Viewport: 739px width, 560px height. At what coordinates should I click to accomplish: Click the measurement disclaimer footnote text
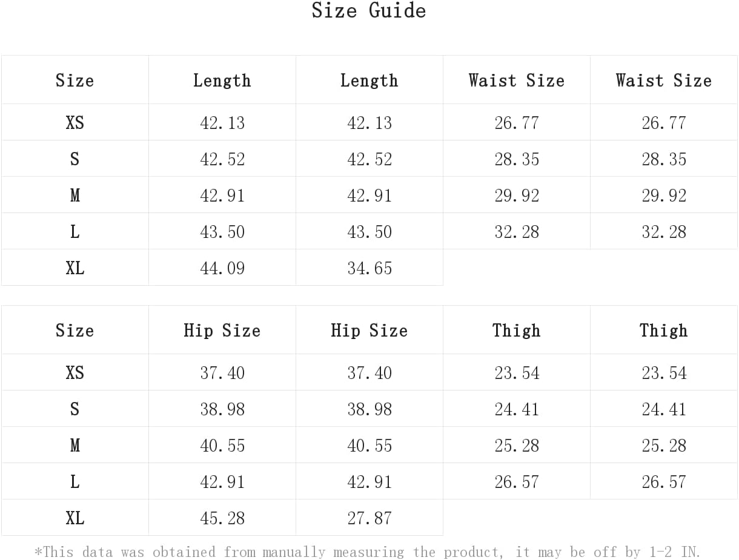point(368,552)
